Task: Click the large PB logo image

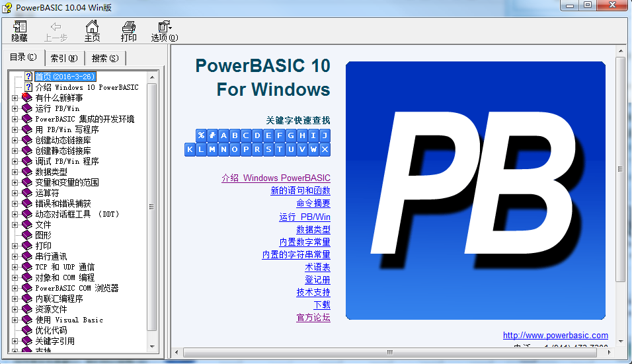Action: click(475, 190)
